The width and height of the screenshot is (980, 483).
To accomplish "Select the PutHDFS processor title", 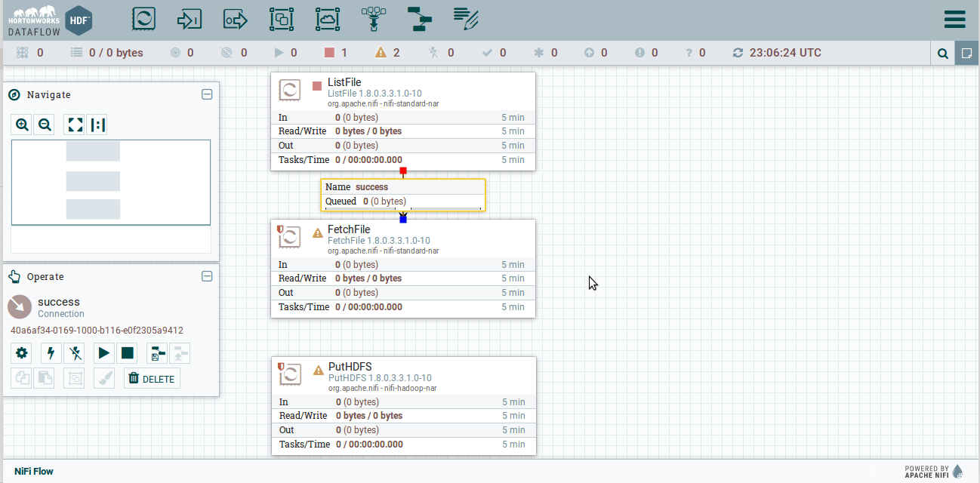I will point(350,367).
